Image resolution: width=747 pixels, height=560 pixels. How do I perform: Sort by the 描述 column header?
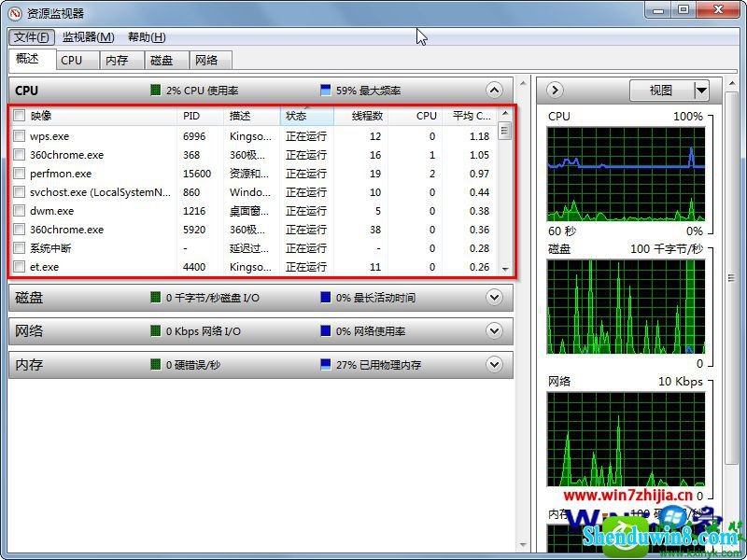pyautogui.click(x=252, y=116)
